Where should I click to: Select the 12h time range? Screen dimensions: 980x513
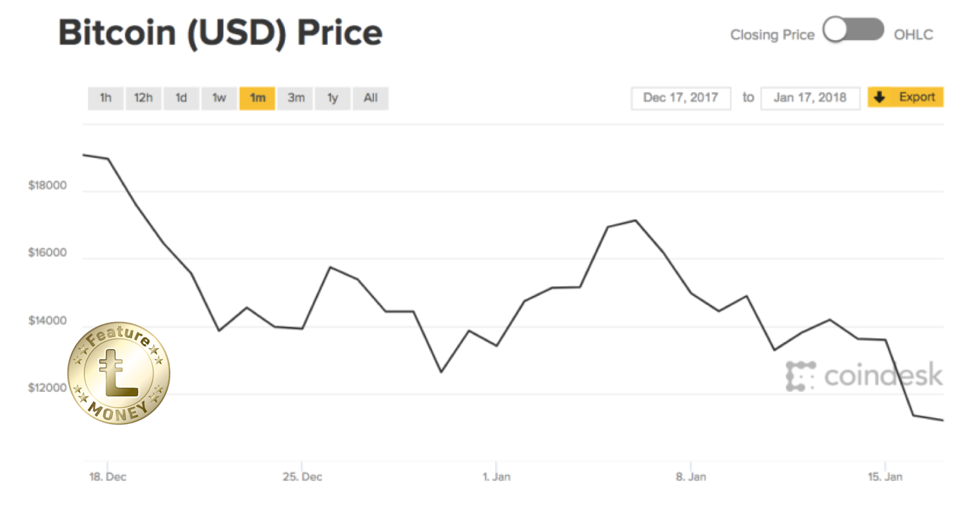(143, 98)
